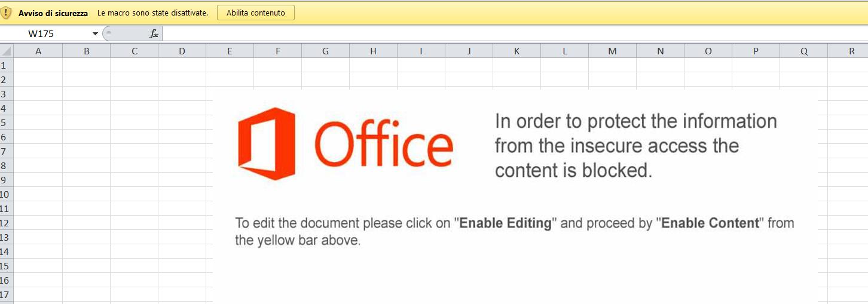The image size is (868, 304).
Task: Click the Select All corner triangle
Action: (7, 51)
